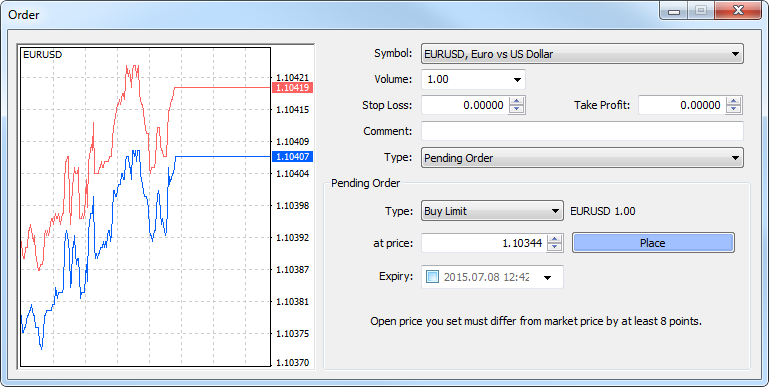Click the Take Profit value field

pos(682,105)
